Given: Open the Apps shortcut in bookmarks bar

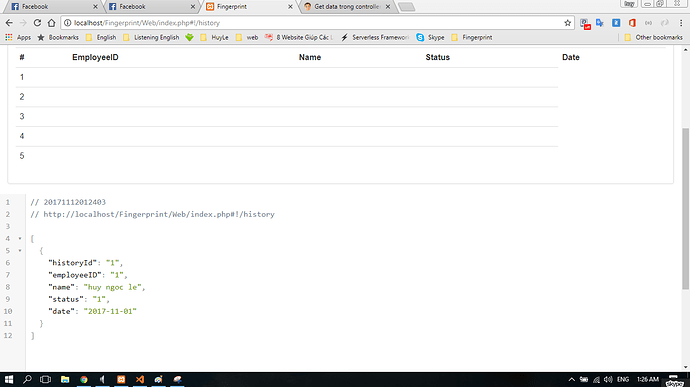Looking at the screenshot, I should point(18,37).
